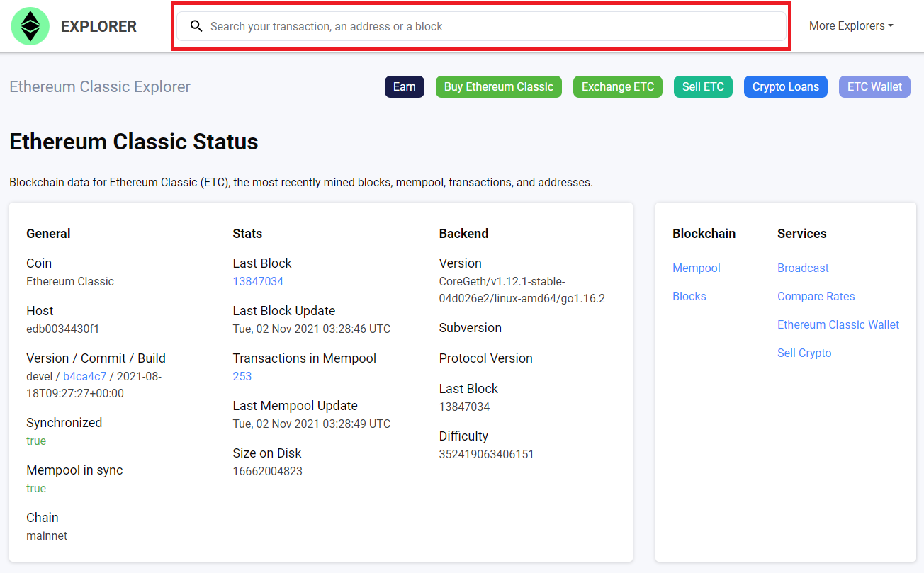Image resolution: width=924 pixels, height=573 pixels.
Task: Go to ETC Wallet
Action: (874, 87)
